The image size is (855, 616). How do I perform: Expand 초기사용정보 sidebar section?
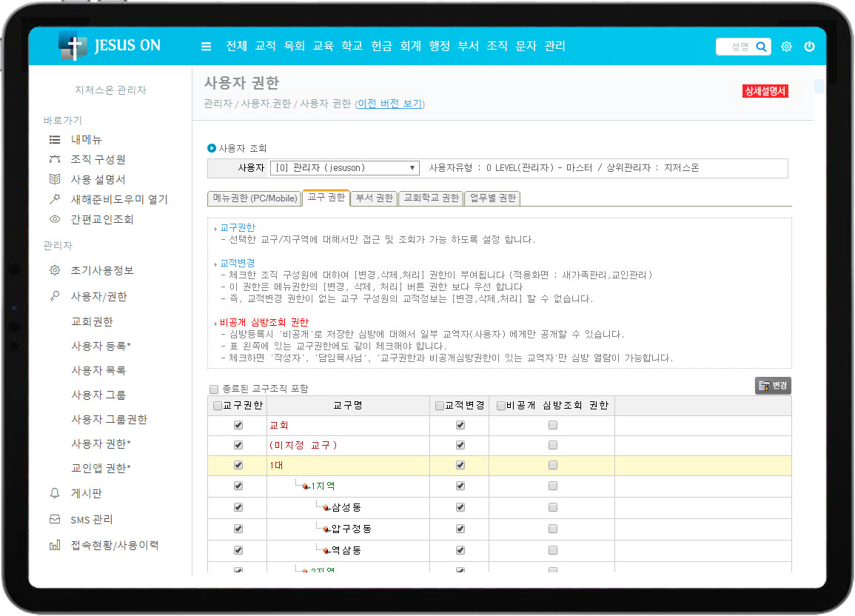[102, 270]
